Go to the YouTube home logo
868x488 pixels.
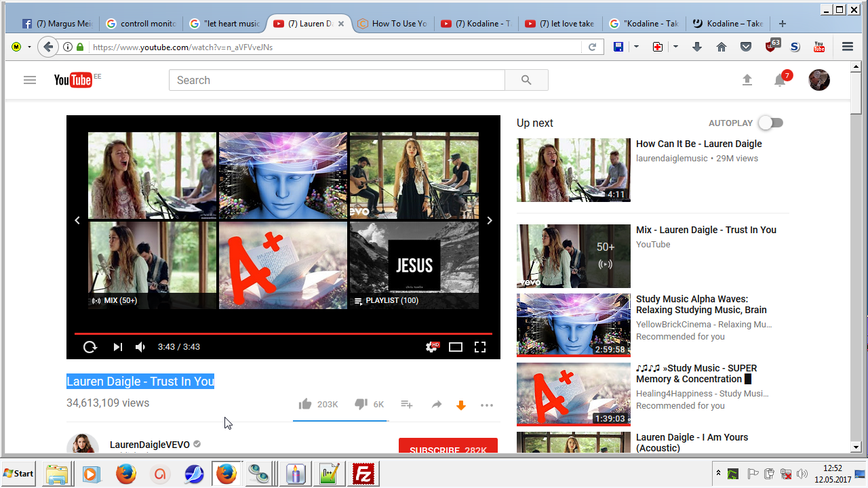click(x=73, y=80)
